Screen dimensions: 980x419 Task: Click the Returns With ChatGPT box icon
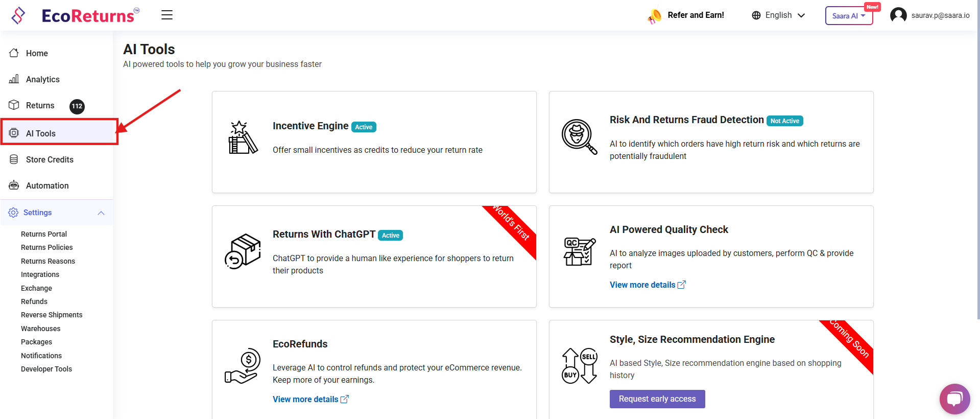tap(243, 251)
